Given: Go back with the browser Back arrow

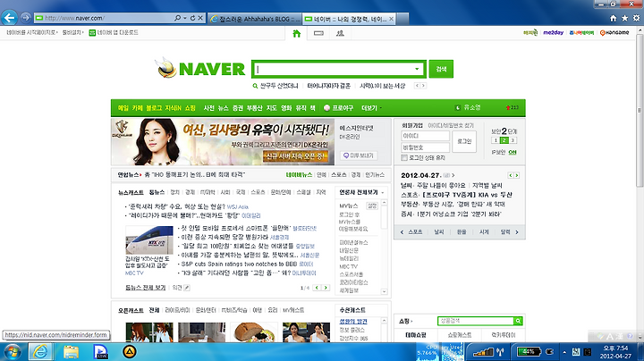Looking at the screenshot, I should (10, 18).
